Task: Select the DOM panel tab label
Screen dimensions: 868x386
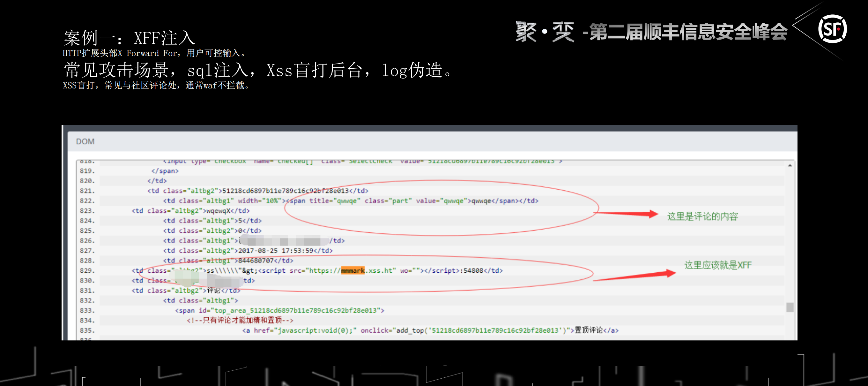Action: [85, 141]
